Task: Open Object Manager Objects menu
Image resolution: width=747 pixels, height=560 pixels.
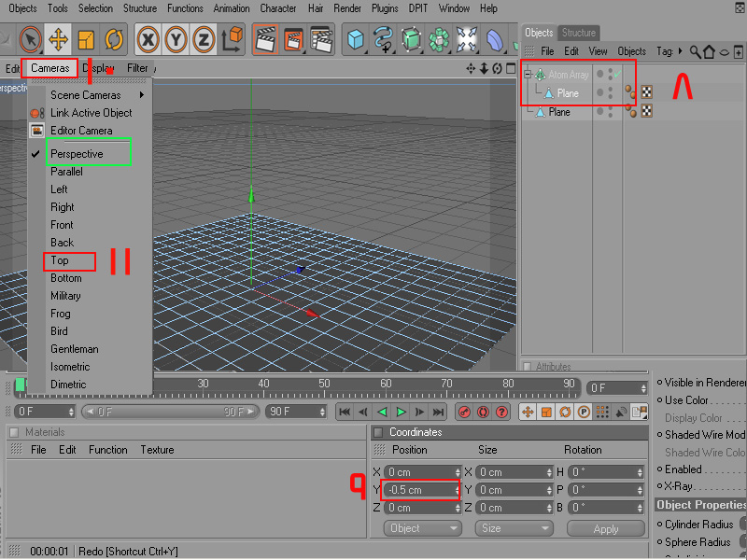Action: coord(632,51)
